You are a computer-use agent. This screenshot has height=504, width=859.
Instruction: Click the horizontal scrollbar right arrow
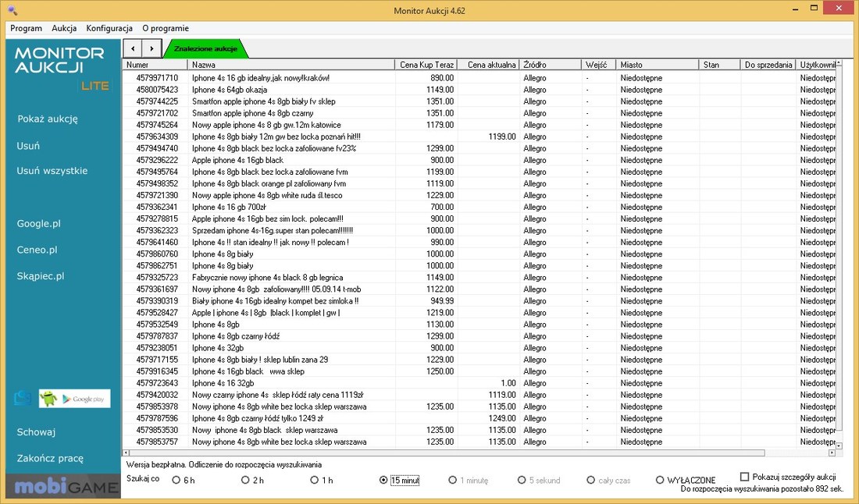pyautogui.click(x=832, y=453)
